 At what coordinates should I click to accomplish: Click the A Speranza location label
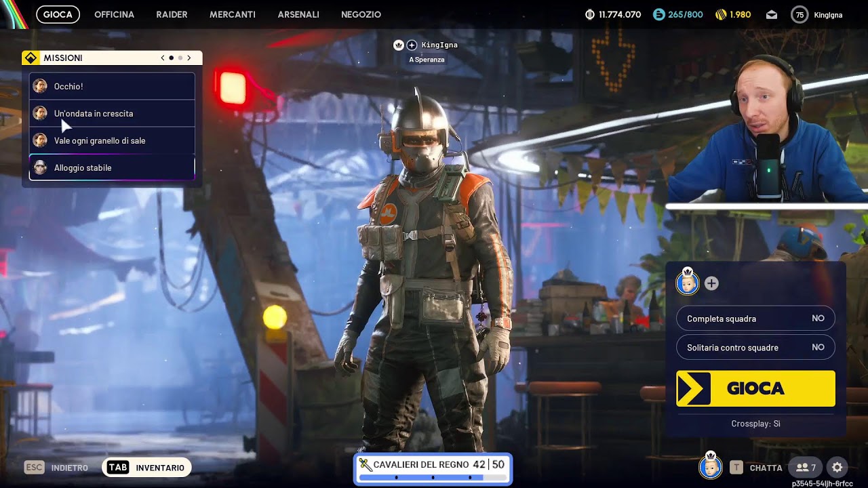click(x=427, y=60)
